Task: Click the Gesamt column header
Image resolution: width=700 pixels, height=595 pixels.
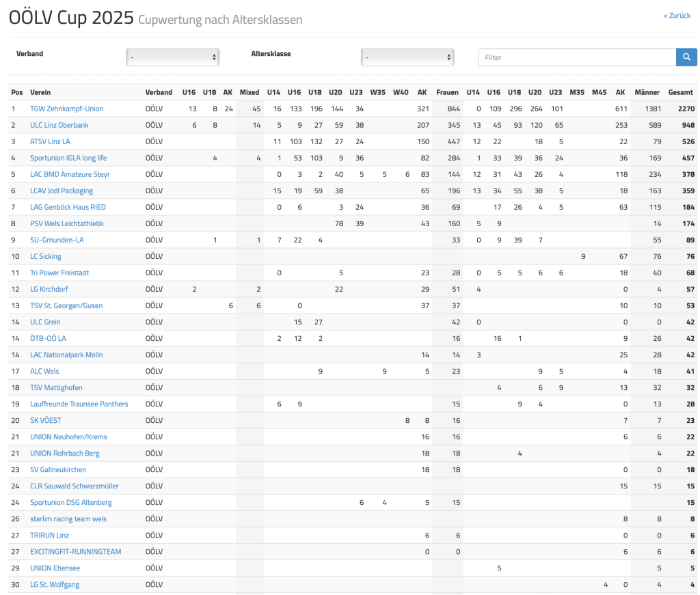Action: (x=681, y=92)
